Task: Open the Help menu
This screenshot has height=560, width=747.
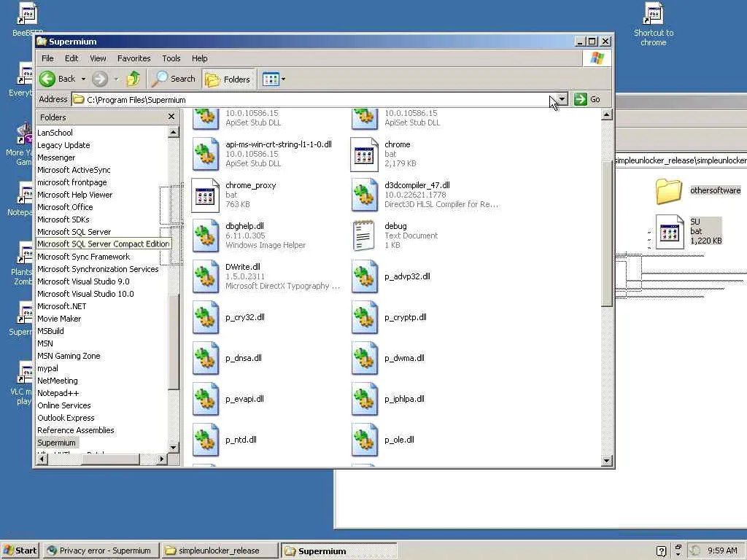Action: [200, 58]
